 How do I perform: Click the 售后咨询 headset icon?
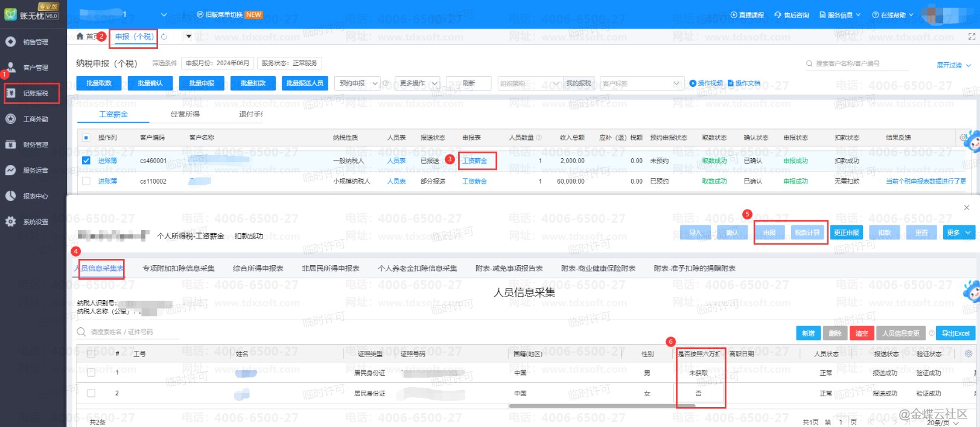(x=778, y=15)
